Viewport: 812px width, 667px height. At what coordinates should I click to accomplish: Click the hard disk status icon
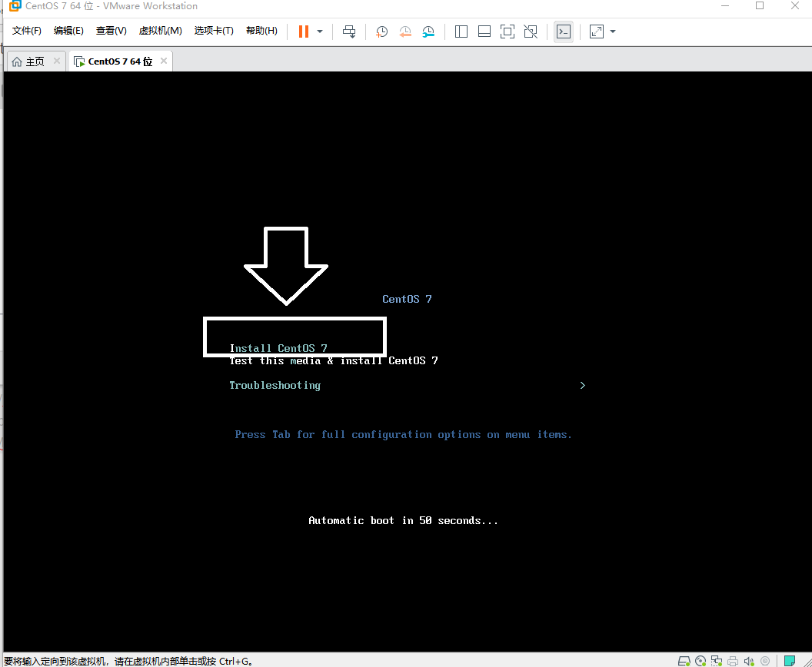(x=684, y=661)
